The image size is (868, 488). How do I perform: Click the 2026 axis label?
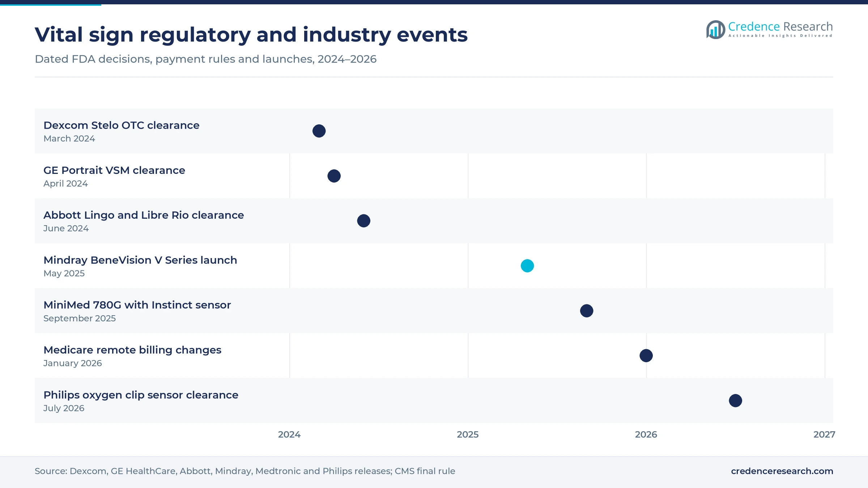(x=646, y=435)
